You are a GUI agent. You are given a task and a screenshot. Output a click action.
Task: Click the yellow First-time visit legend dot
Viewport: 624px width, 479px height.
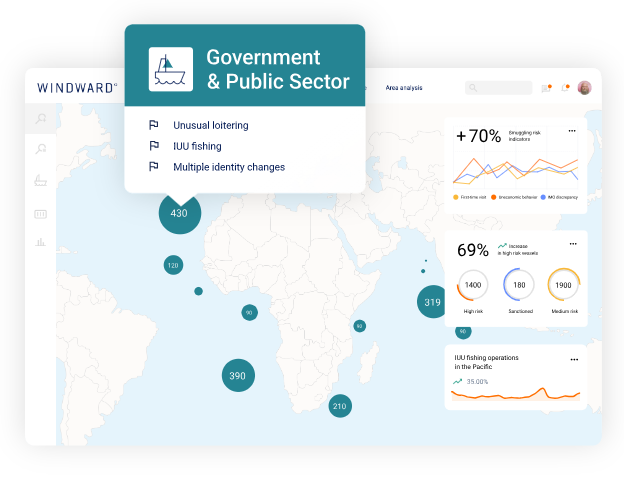[x=456, y=197]
